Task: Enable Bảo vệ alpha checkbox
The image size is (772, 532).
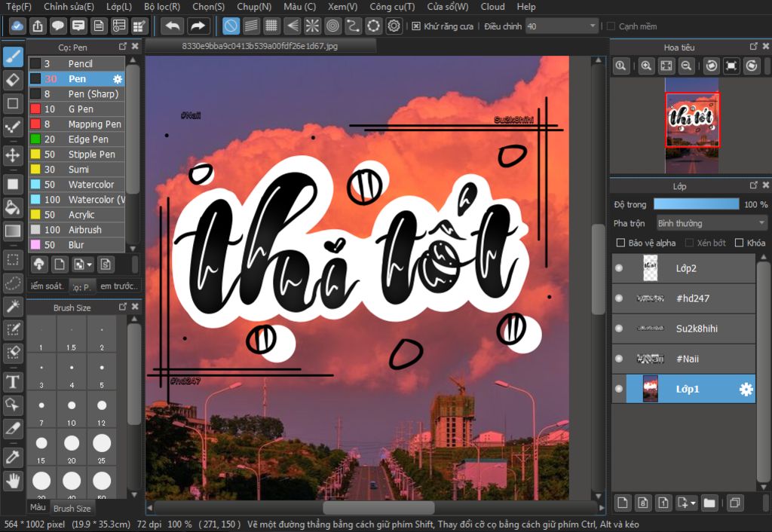Action: point(621,243)
